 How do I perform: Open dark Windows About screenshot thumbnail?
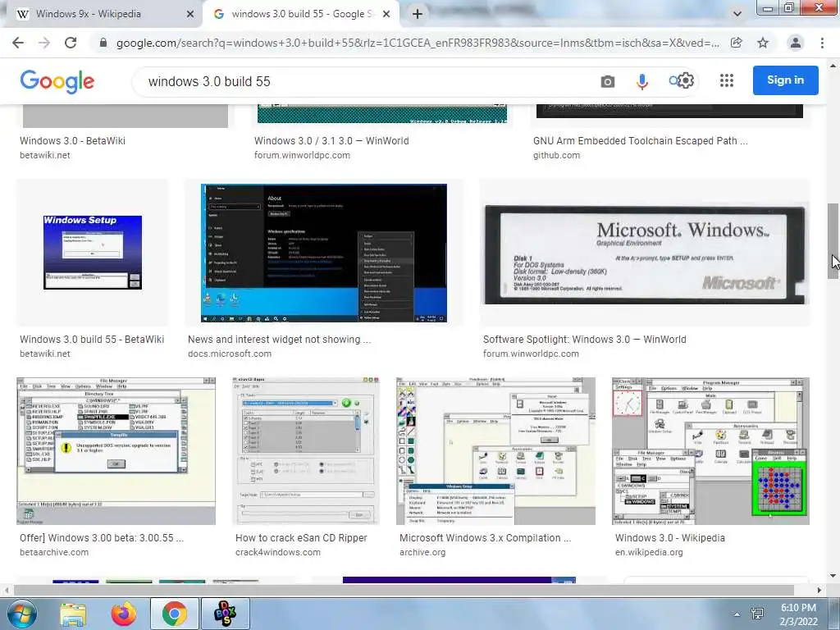click(x=323, y=253)
